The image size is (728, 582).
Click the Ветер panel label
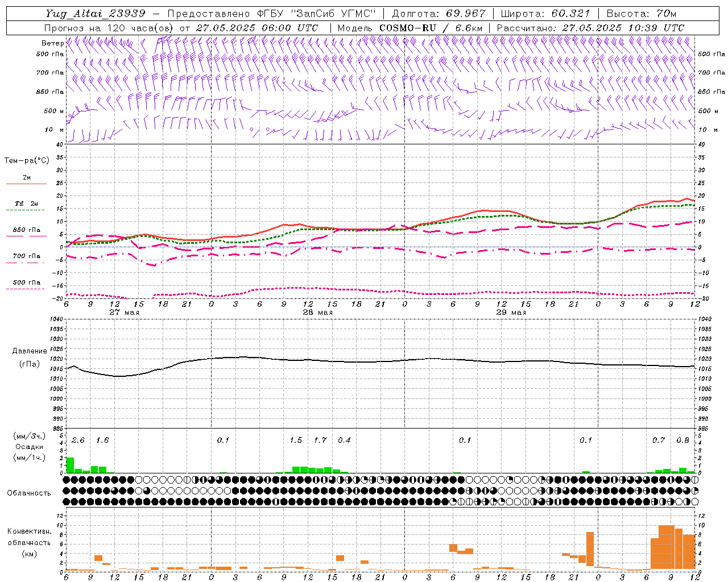(x=52, y=43)
